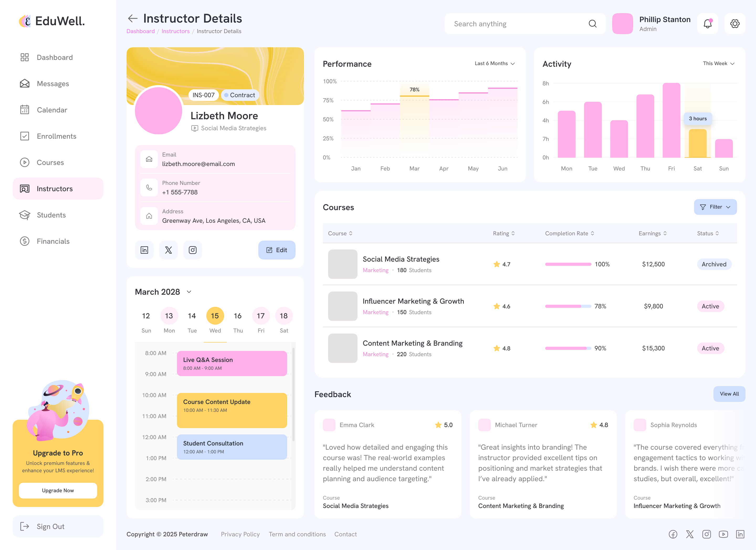
Task: Click View All feedback button
Action: pos(729,394)
